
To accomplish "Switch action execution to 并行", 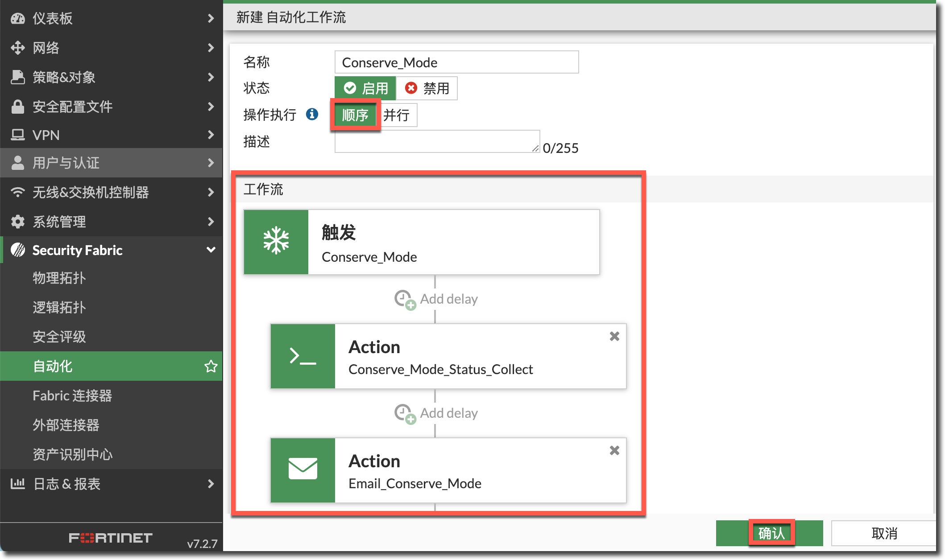I will 397,115.
